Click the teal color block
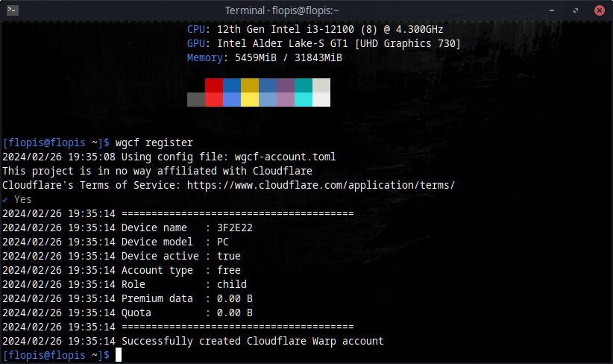Screen dimensions: 613x364 (304, 86)
